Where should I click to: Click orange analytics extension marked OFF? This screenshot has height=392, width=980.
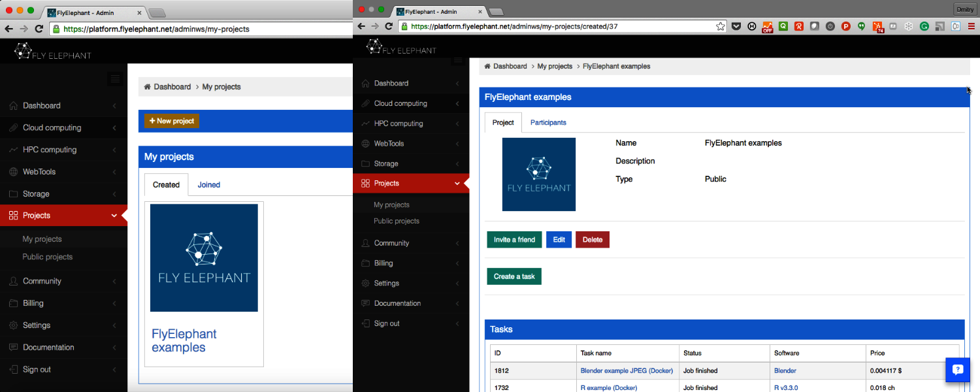point(768,27)
